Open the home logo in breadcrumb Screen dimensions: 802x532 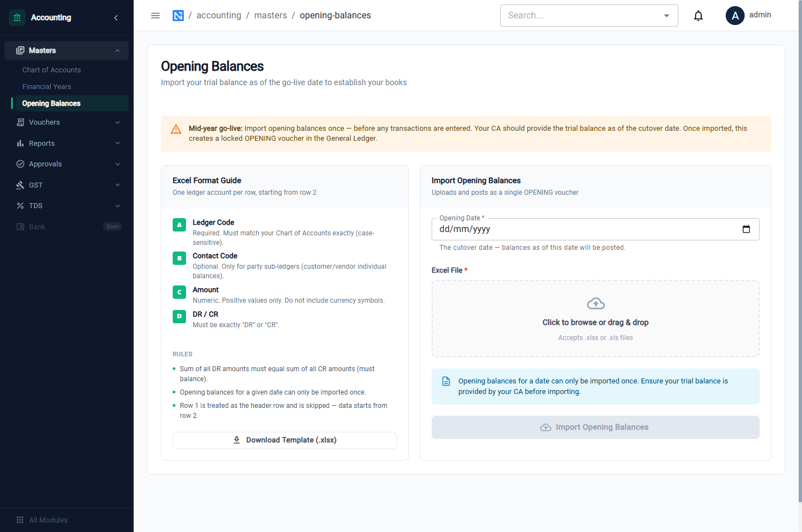click(178, 16)
